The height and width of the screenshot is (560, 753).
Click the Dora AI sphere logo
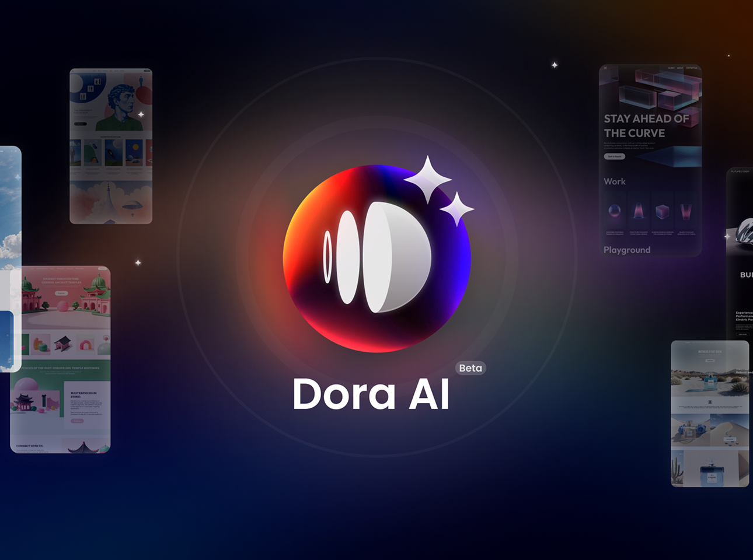pos(376,258)
